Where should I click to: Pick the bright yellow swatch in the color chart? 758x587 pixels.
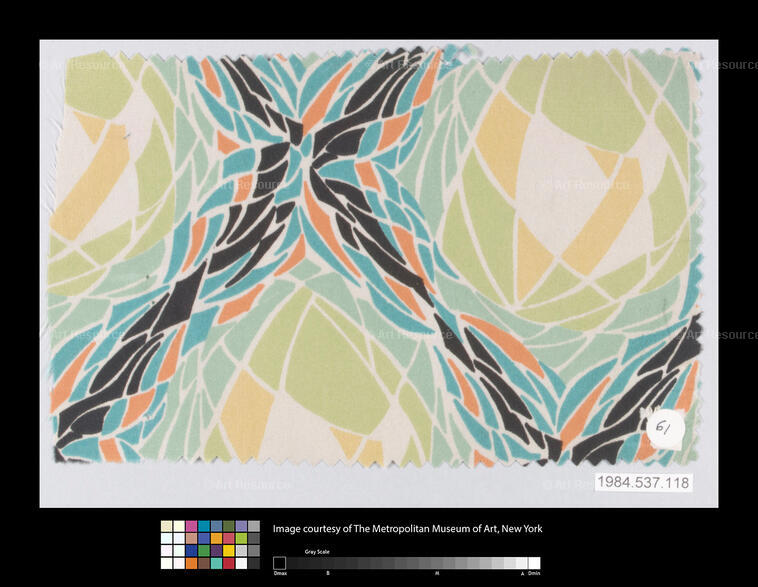tap(229, 551)
